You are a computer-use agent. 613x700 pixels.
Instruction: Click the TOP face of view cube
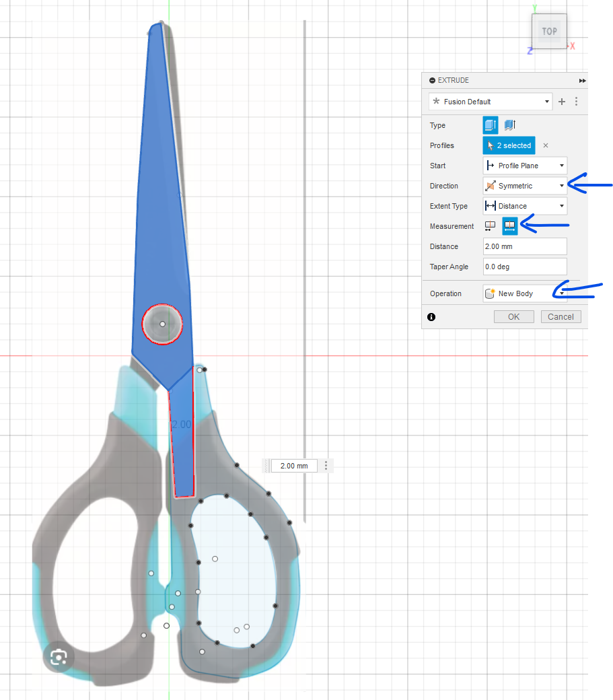coord(549,32)
